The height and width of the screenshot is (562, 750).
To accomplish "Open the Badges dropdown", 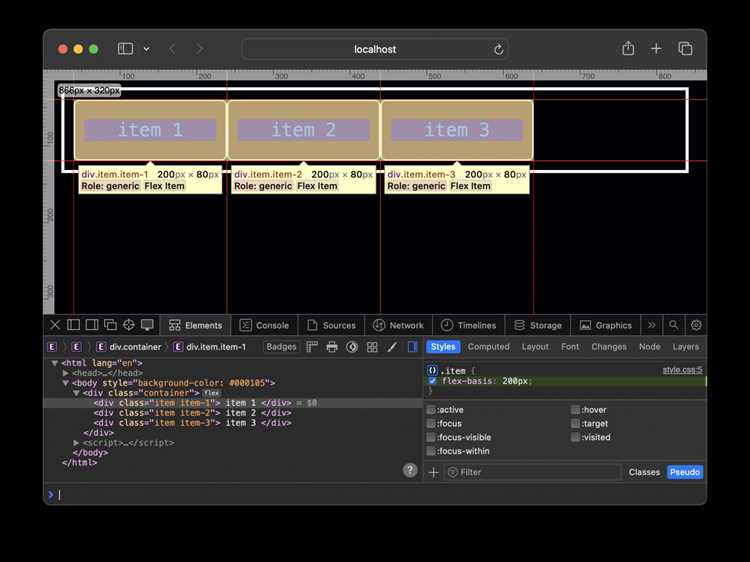I will (x=281, y=347).
